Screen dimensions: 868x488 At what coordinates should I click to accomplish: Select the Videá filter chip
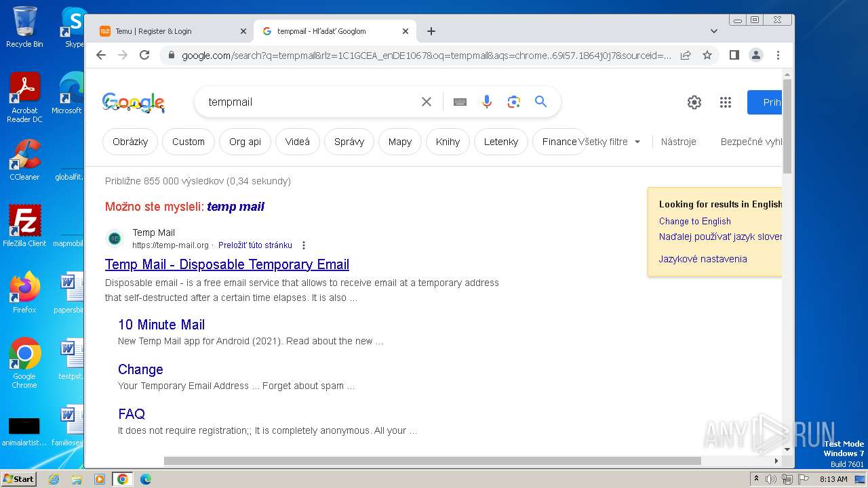(x=298, y=142)
